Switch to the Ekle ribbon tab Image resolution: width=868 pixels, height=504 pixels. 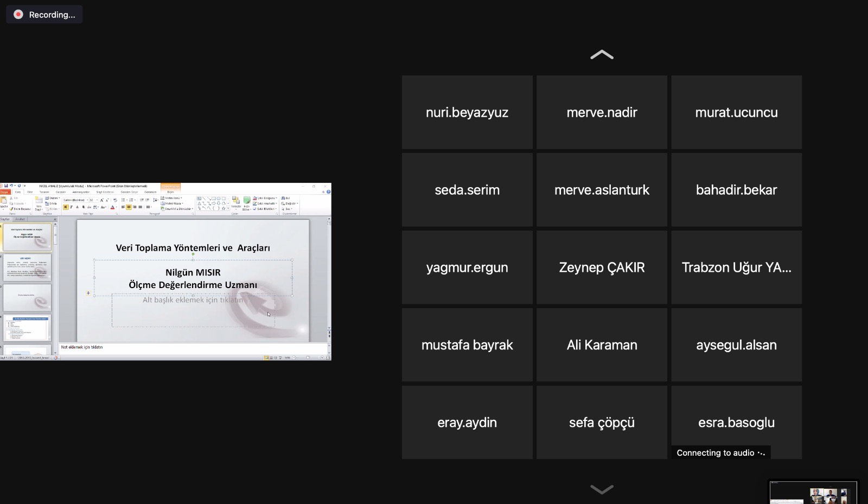pyautogui.click(x=30, y=192)
